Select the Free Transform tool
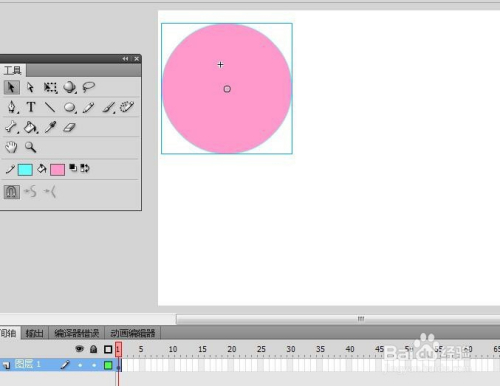 tap(50, 87)
